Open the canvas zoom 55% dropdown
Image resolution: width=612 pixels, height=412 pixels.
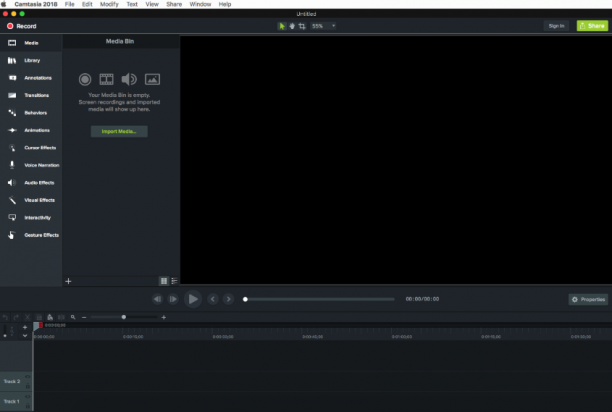[324, 26]
